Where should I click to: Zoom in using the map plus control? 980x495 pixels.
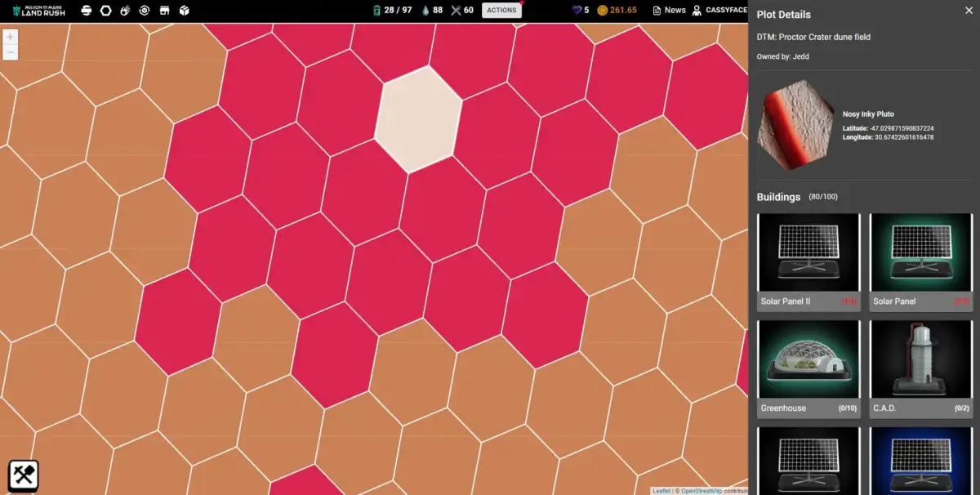pos(11,36)
